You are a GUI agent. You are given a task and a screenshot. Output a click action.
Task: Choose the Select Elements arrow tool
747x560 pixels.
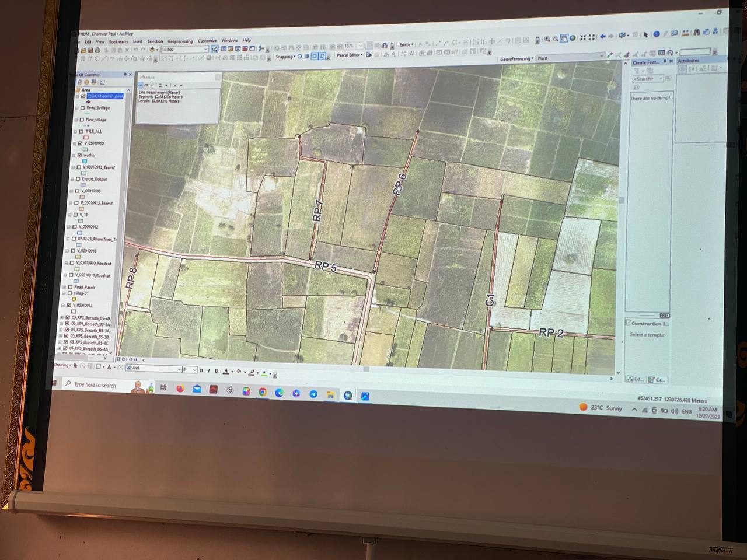645,35
